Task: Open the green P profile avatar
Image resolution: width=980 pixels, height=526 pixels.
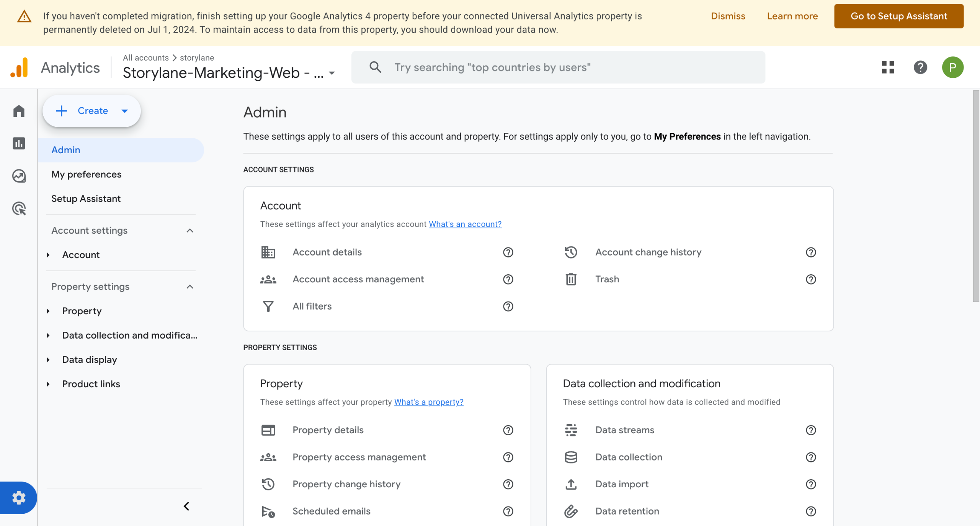Action: tap(952, 67)
